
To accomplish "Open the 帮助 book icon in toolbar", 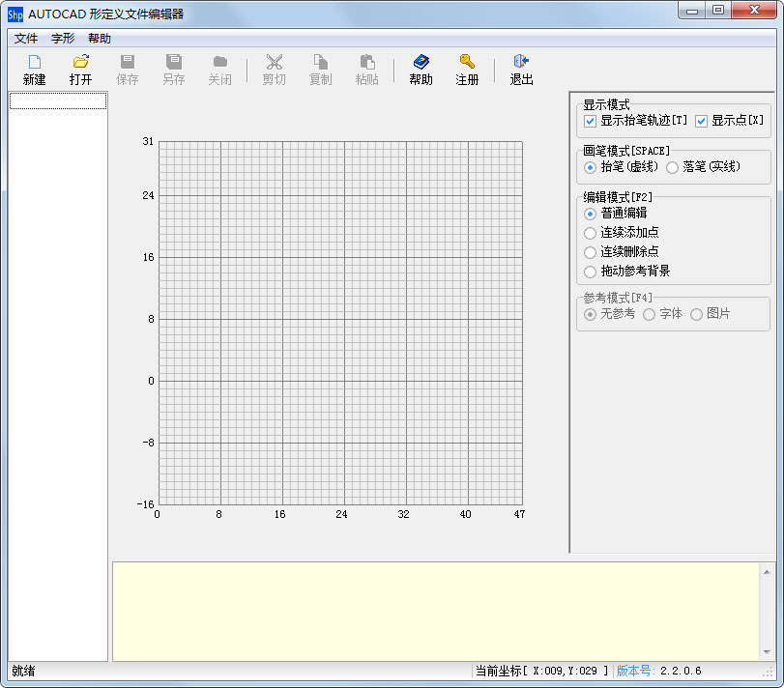I will pyautogui.click(x=421, y=70).
